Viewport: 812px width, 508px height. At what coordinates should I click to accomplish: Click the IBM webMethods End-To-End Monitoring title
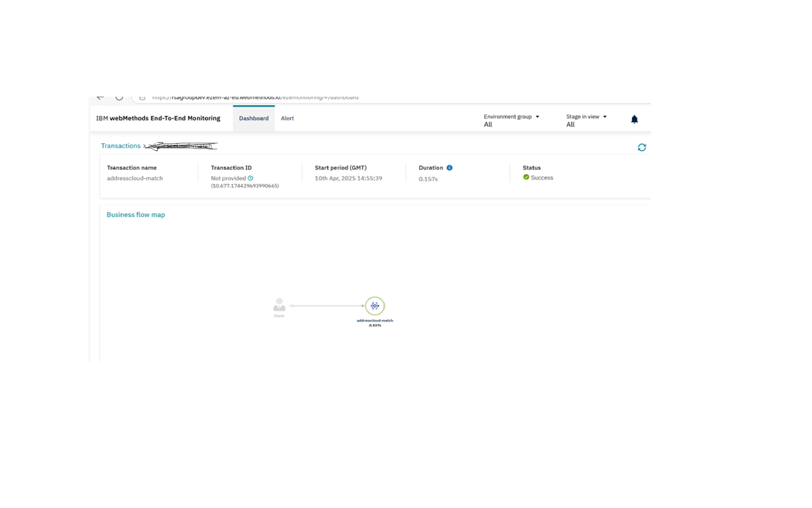pos(158,119)
